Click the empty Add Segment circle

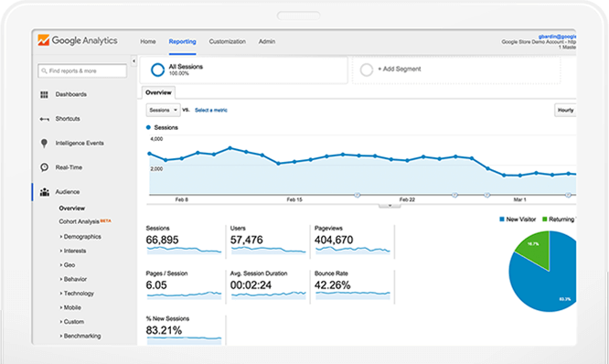(x=367, y=70)
